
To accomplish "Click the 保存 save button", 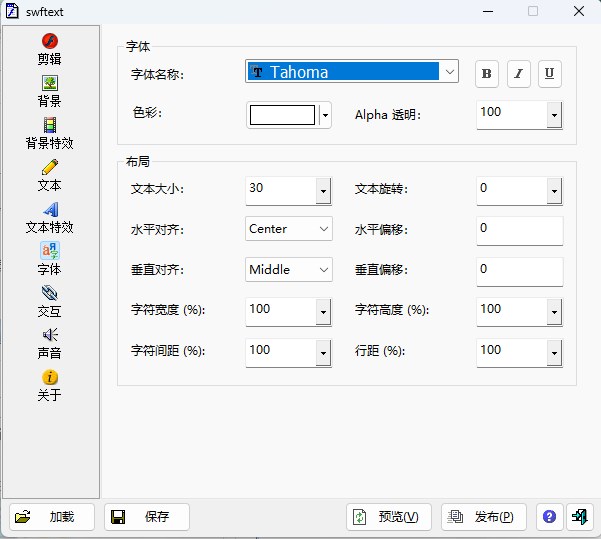I will 147,517.
